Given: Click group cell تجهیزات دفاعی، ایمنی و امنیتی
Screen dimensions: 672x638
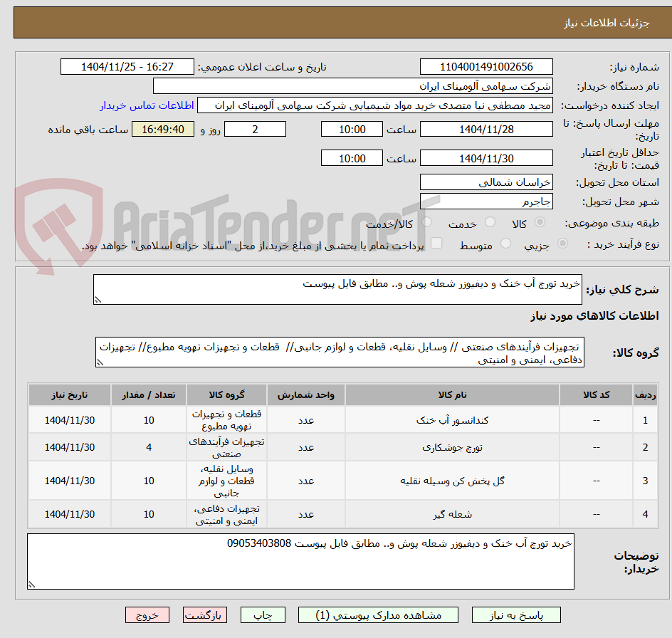Looking at the screenshot, I should click(226, 514).
